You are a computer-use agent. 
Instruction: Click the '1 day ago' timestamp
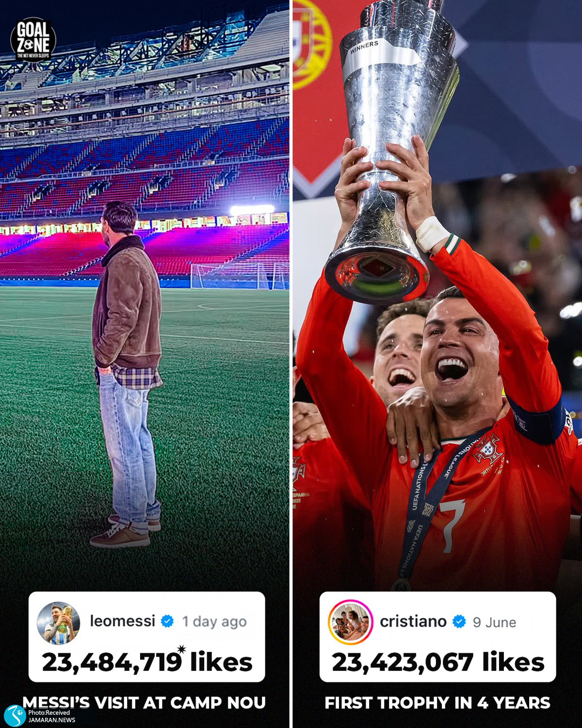pyautogui.click(x=214, y=622)
